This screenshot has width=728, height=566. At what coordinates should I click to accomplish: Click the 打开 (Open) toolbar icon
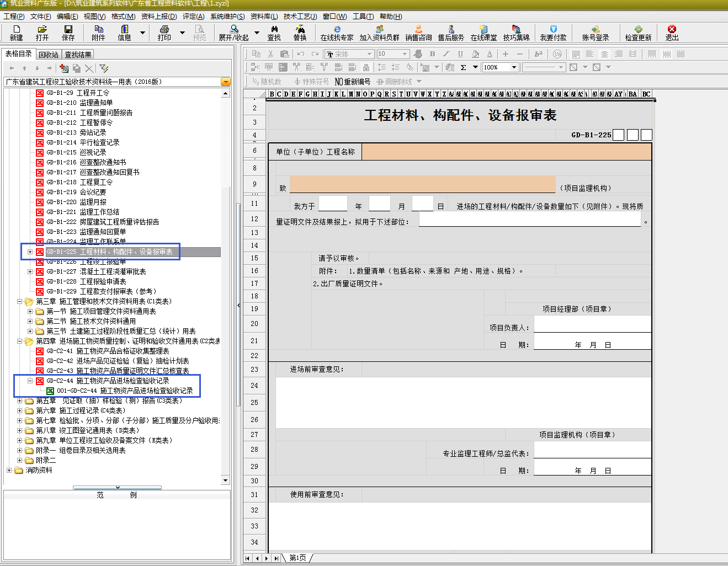(x=42, y=33)
